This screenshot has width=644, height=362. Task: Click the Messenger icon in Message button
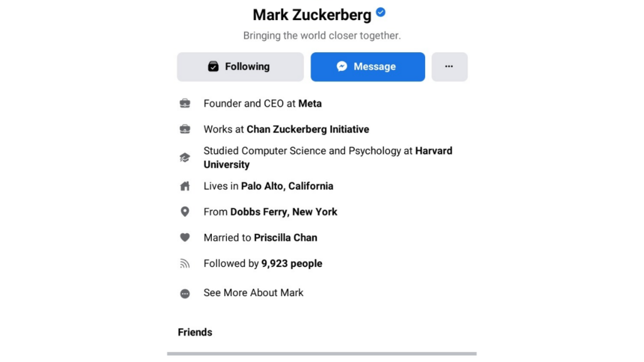pyautogui.click(x=341, y=66)
